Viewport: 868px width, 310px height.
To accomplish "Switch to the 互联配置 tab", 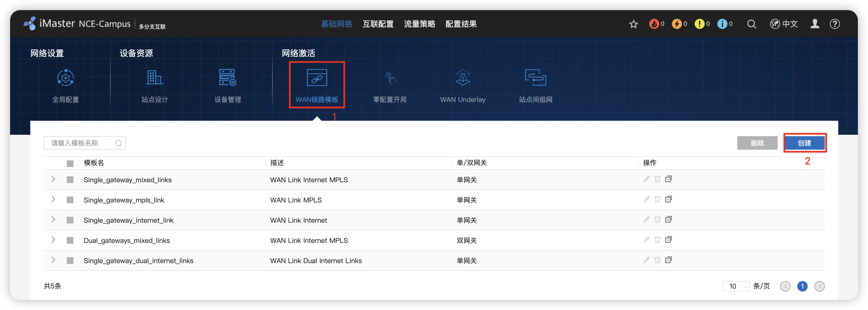I will [x=378, y=24].
